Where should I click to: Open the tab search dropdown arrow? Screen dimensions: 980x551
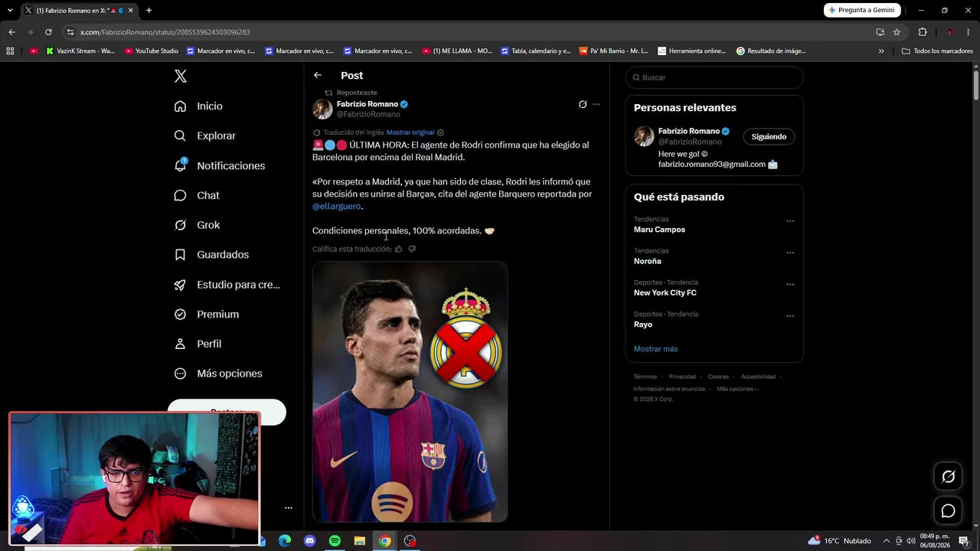tap(10, 11)
